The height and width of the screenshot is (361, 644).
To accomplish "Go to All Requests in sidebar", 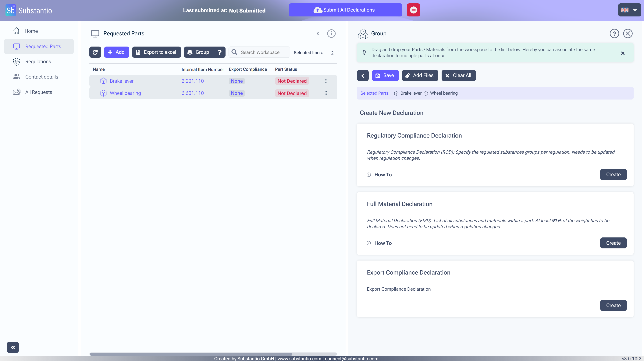I will pyautogui.click(x=38, y=92).
